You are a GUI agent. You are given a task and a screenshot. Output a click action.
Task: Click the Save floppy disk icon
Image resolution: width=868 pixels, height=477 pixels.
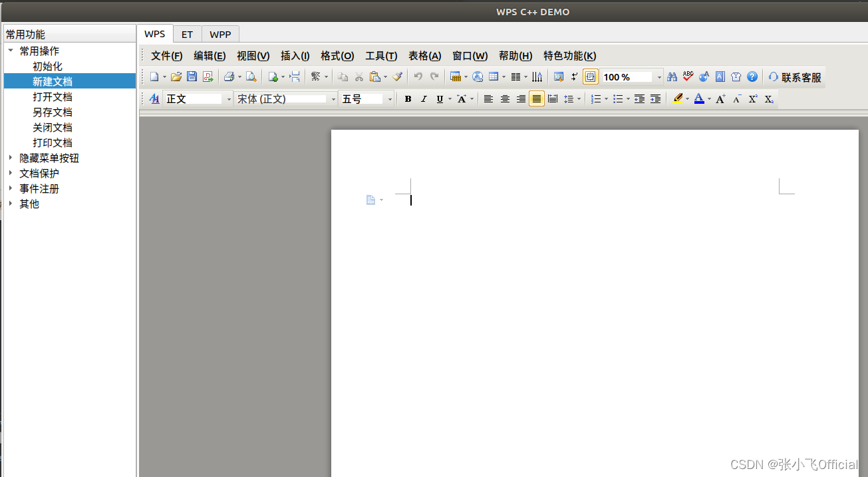[192, 77]
